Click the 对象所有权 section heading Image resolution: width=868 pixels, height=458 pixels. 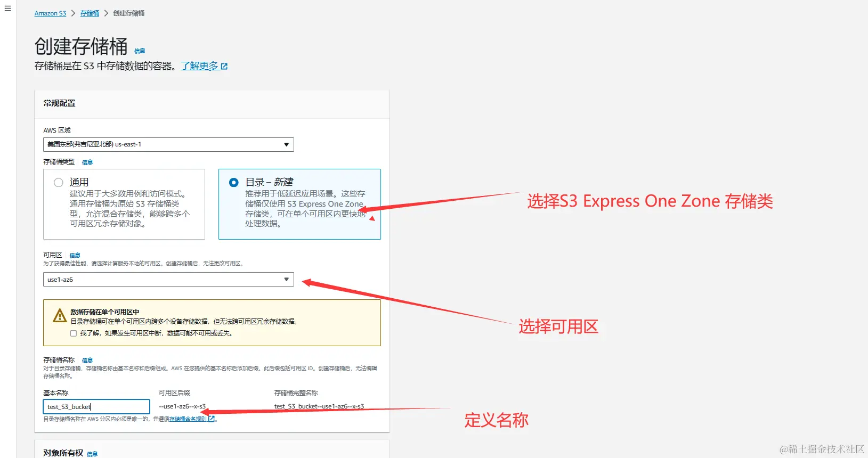(63, 453)
